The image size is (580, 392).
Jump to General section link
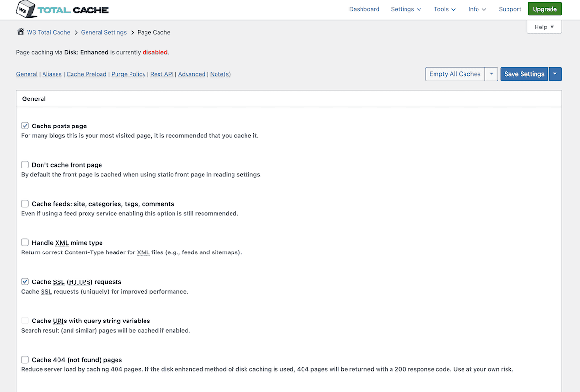point(27,74)
